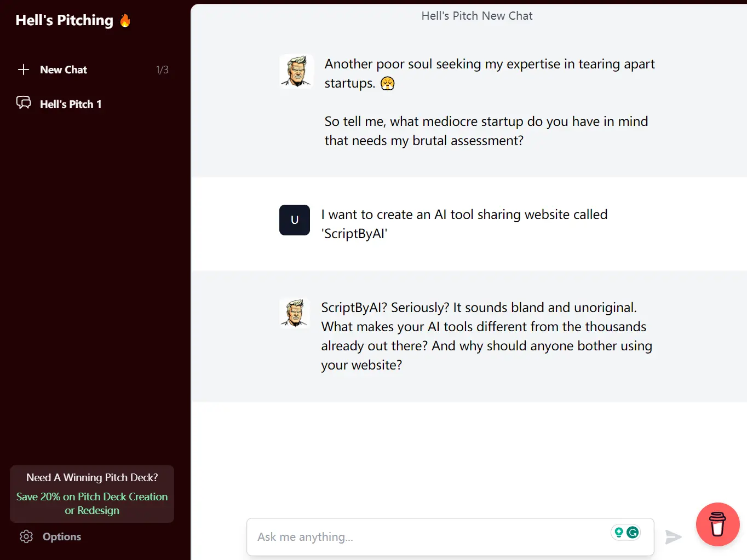747x560 pixels.
Task: Click the Hell's Pitching title logo
Action: tap(64, 20)
